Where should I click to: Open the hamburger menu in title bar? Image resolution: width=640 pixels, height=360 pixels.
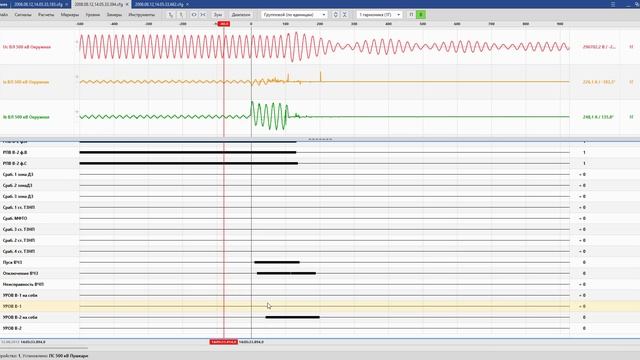(613, 4)
